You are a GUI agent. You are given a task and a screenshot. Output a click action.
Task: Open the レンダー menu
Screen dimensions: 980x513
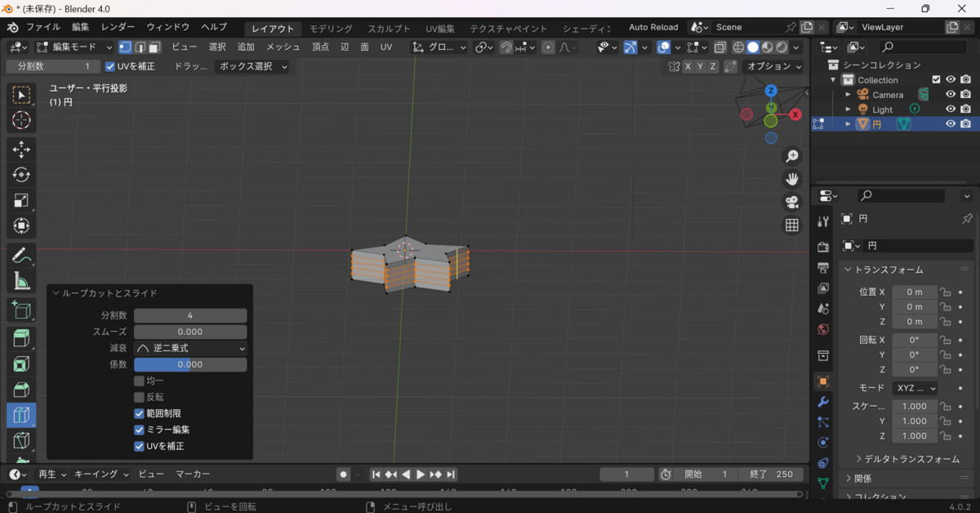pos(118,27)
